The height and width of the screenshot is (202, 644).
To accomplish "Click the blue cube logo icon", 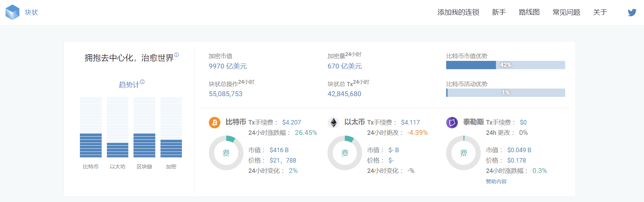I will 12,12.
